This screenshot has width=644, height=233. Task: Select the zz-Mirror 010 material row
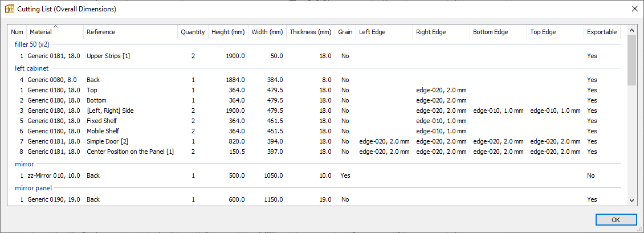[54, 175]
